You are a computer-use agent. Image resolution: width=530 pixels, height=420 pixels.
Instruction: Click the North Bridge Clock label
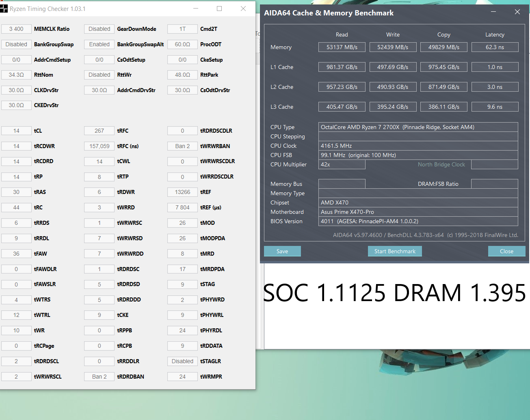[x=441, y=164]
